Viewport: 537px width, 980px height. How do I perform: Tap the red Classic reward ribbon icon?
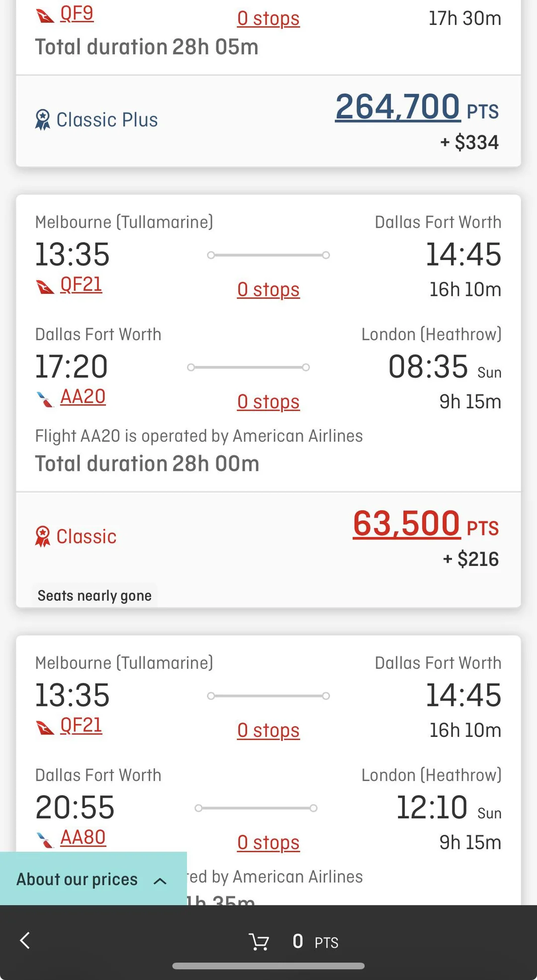pyautogui.click(x=43, y=536)
